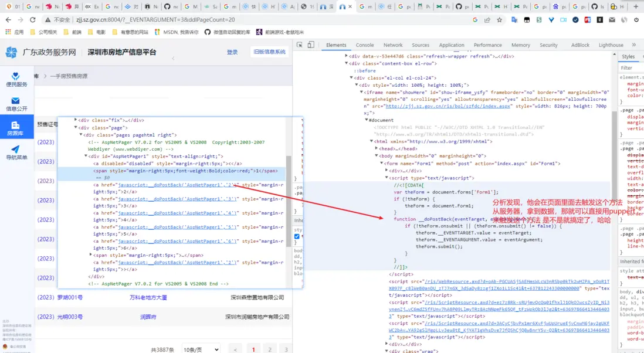Click the DevTools inspect element picker icon
Image resolution: width=644 pixels, height=353 pixels.
300,45
